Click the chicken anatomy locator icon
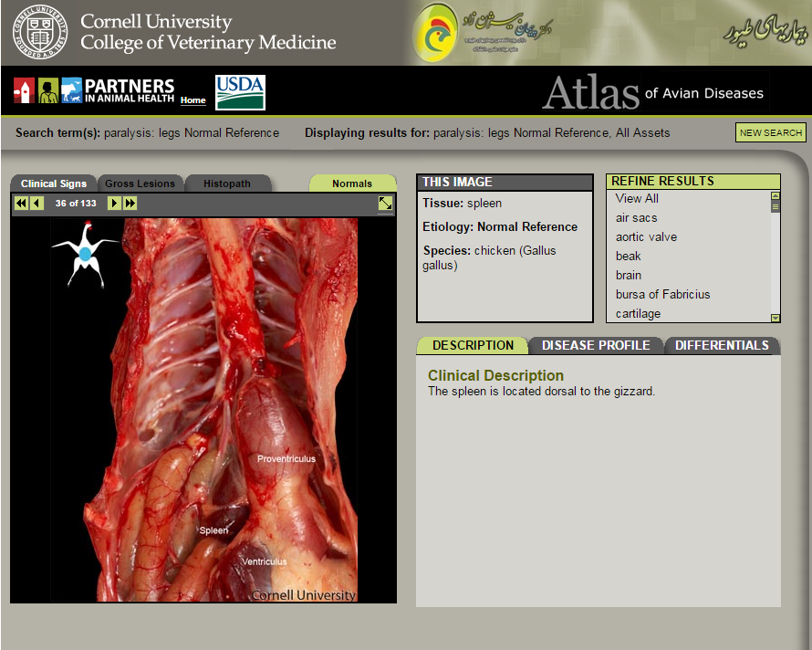This screenshot has height=650, width=812. pos(84,252)
